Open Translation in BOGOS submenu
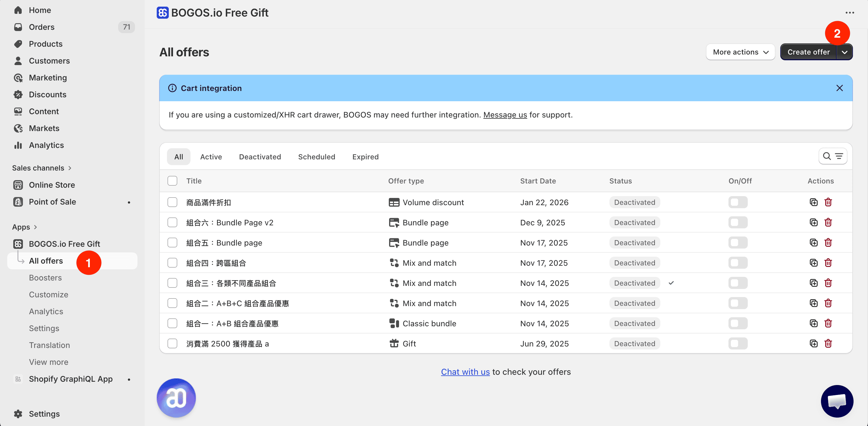Viewport: 868px width, 426px height. pyautogui.click(x=49, y=345)
